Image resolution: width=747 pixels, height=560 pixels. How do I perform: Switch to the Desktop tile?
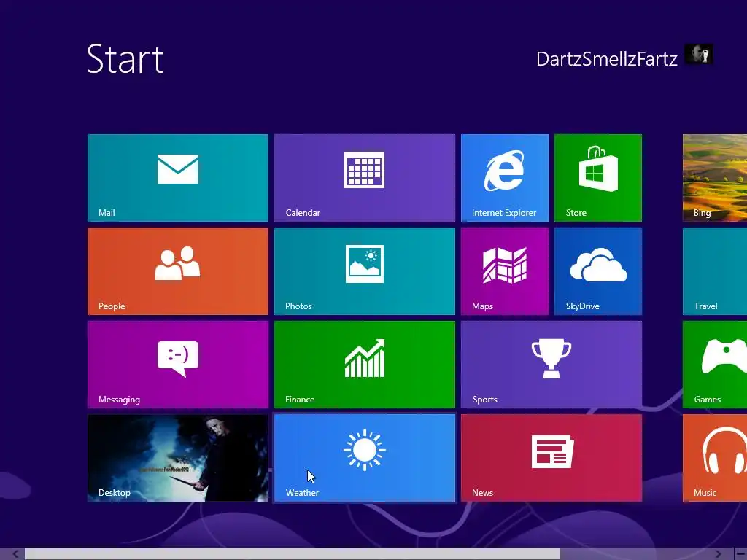178,458
